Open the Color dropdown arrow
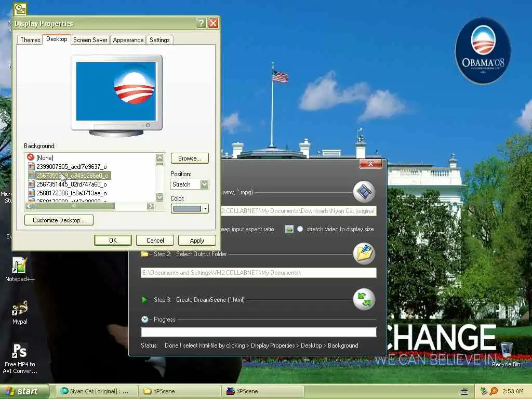The height and width of the screenshot is (399, 532). point(205,209)
